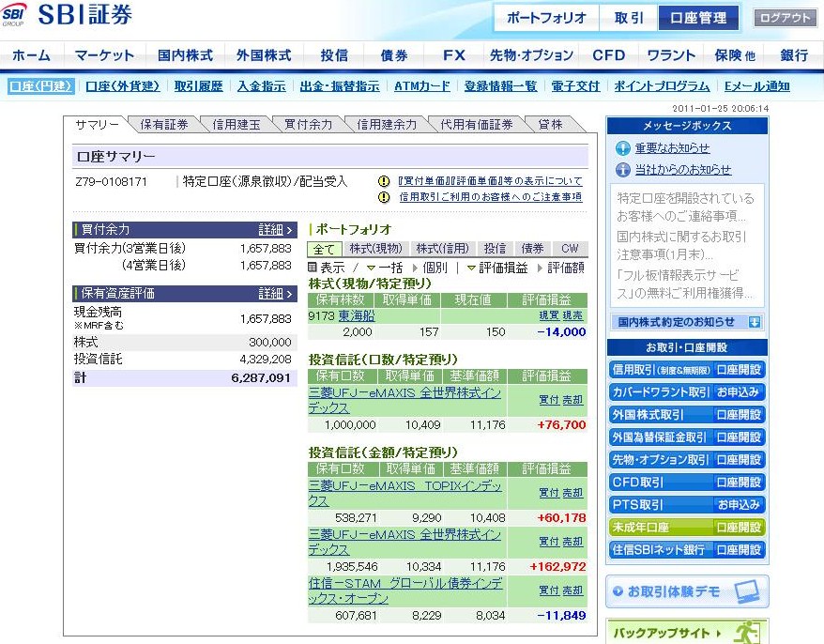
Task: Open 債券 menu
Action: click(x=394, y=55)
